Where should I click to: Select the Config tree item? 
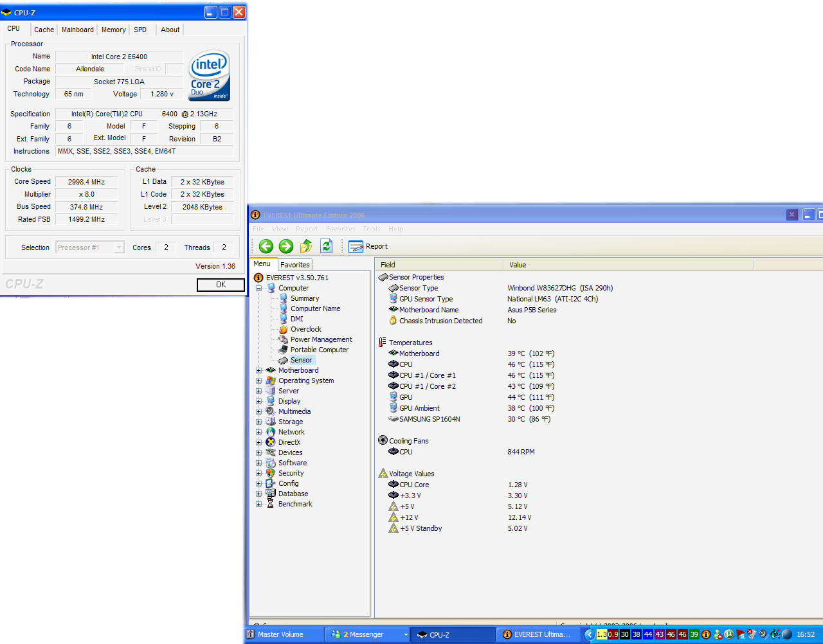pos(289,483)
